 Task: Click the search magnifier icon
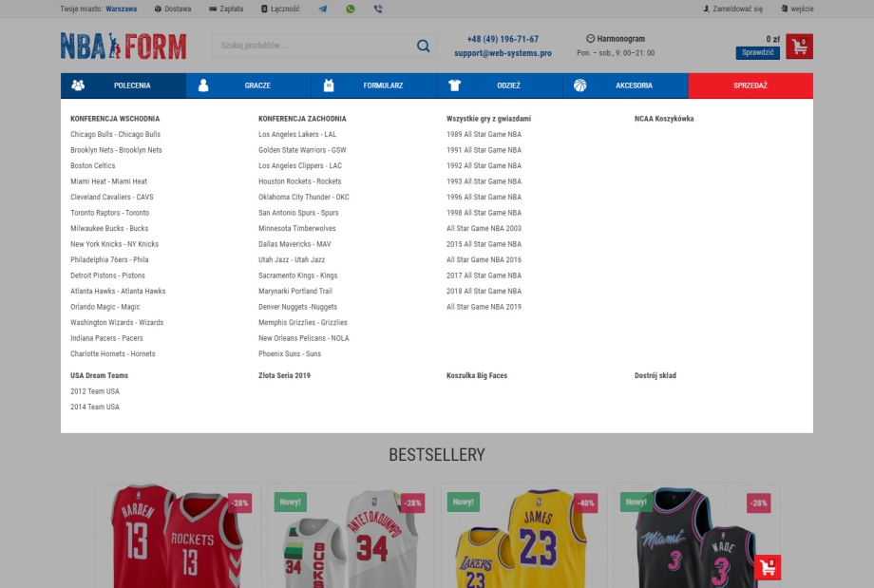tap(423, 46)
